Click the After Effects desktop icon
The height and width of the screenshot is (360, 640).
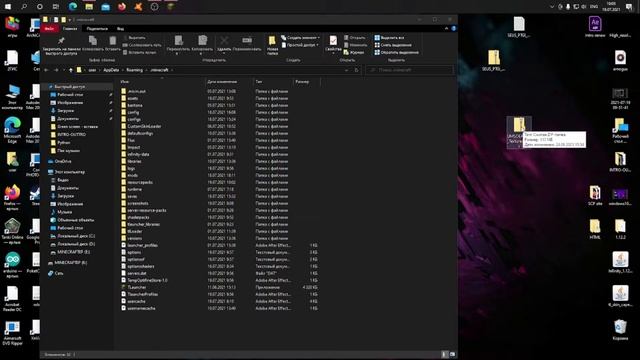point(595,27)
